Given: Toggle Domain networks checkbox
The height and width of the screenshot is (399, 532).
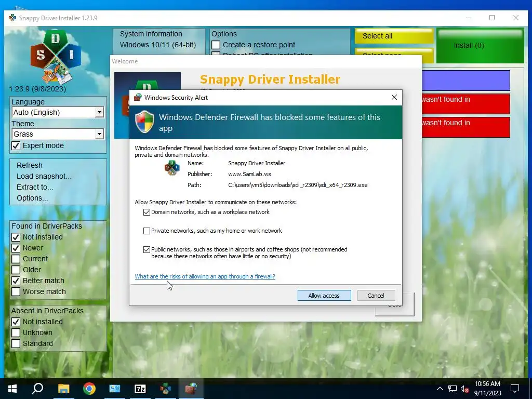Looking at the screenshot, I should pos(147,212).
